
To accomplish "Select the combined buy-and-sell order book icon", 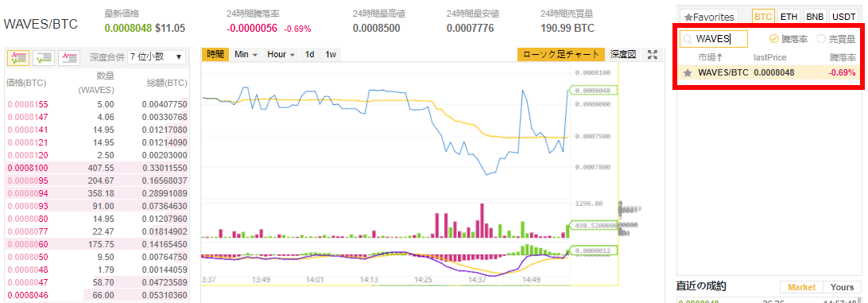I will (18, 56).
